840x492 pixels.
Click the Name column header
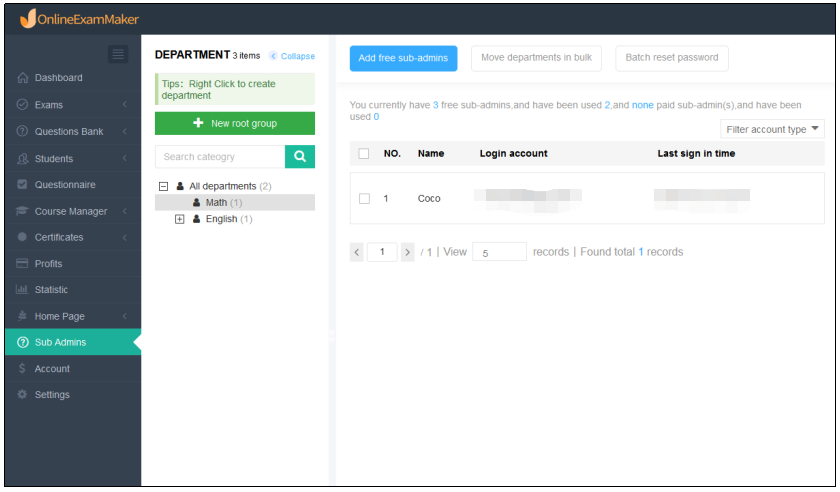(x=431, y=153)
